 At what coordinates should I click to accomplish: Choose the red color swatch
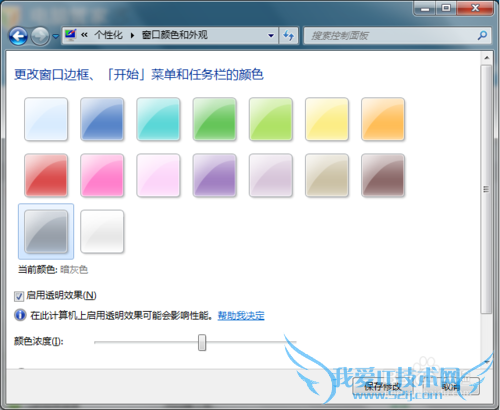point(46,175)
